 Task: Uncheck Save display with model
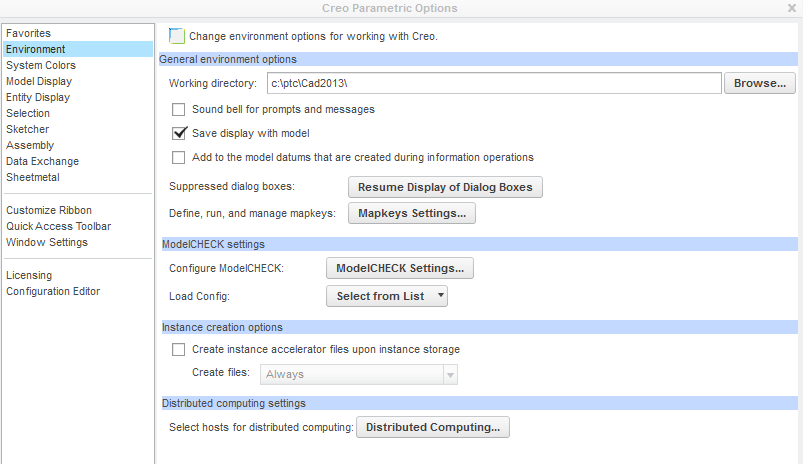pos(179,133)
